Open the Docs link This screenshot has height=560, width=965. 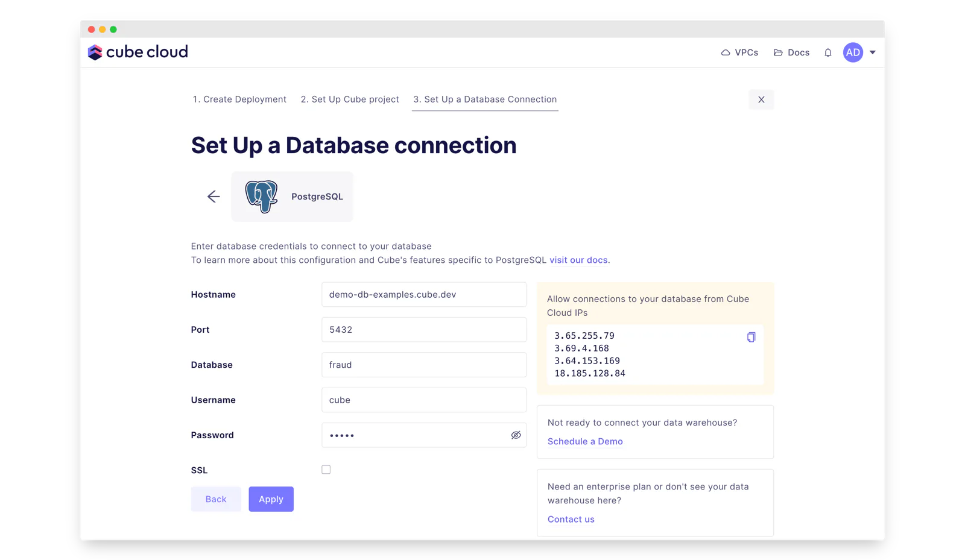coord(791,52)
